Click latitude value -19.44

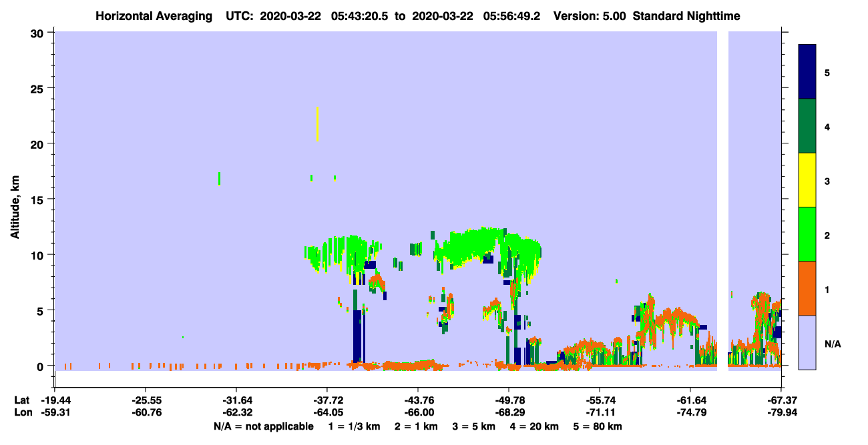coord(55,400)
